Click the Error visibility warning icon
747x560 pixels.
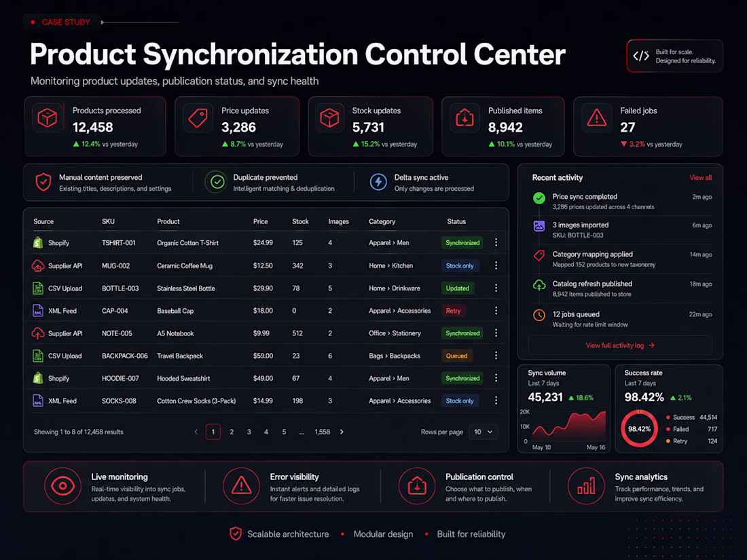[x=242, y=486]
